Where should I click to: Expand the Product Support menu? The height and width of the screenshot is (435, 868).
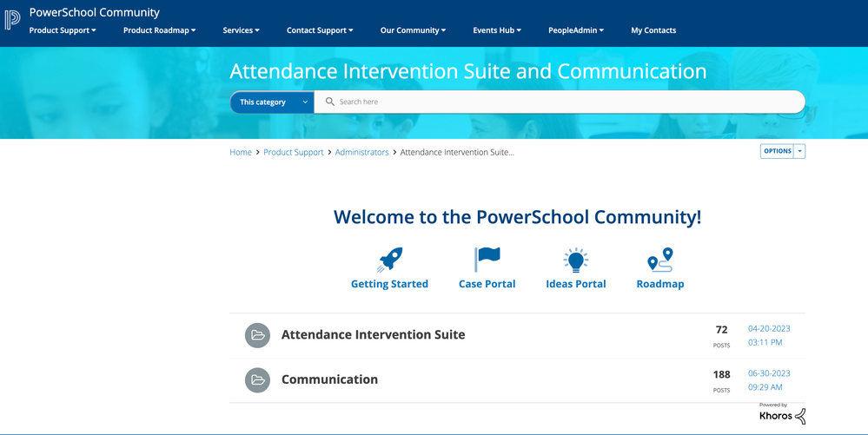(63, 30)
